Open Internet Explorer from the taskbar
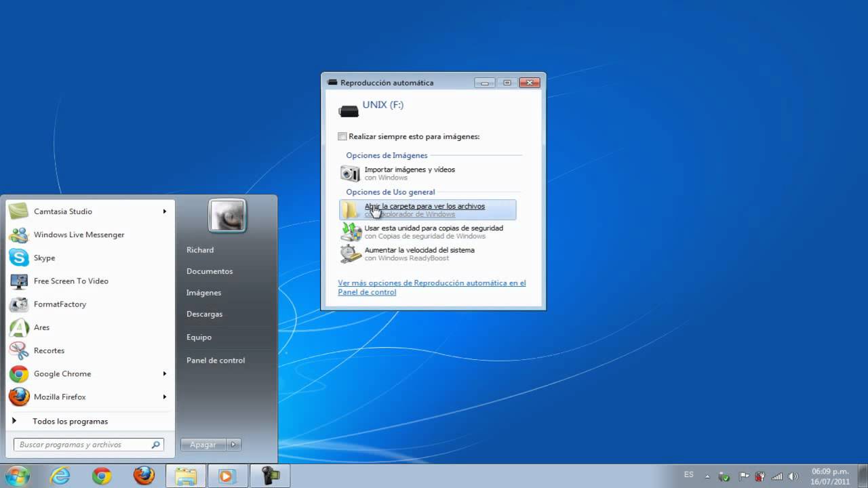868x488 pixels. [x=60, y=476]
